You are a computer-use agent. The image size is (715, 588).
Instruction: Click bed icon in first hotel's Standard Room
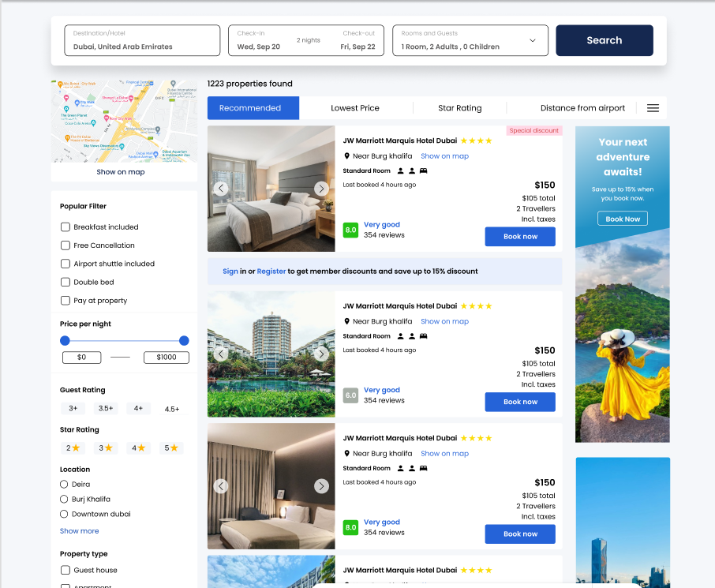pyautogui.click(x=423, y=171)
